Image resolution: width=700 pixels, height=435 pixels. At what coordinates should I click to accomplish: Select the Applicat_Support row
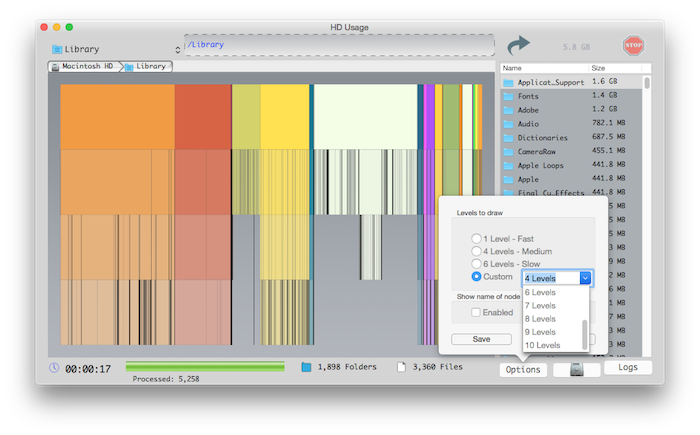[x=571, y=82]
